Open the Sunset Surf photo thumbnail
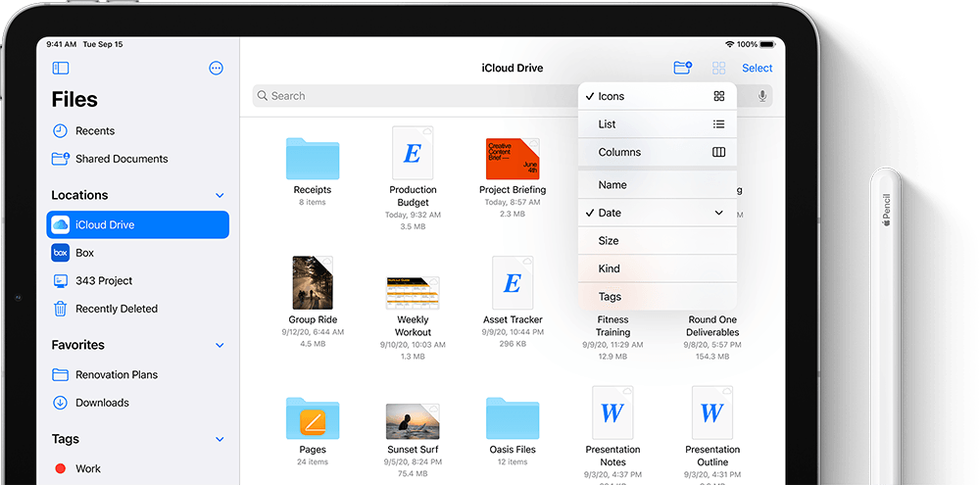Viewport: 980px width, 485px height. click(413, 420)
